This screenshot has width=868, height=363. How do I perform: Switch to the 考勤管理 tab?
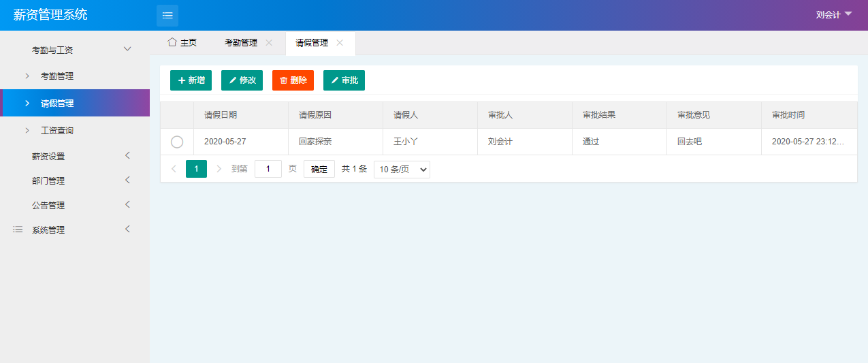[241, 43]
